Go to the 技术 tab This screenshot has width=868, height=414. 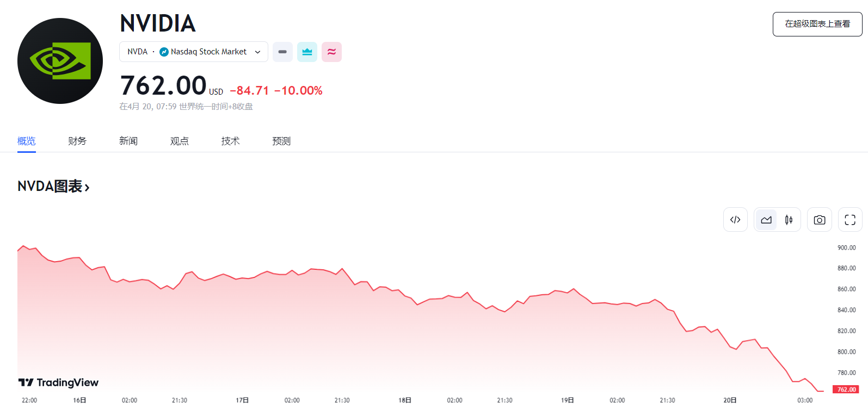tap(230, 141)
